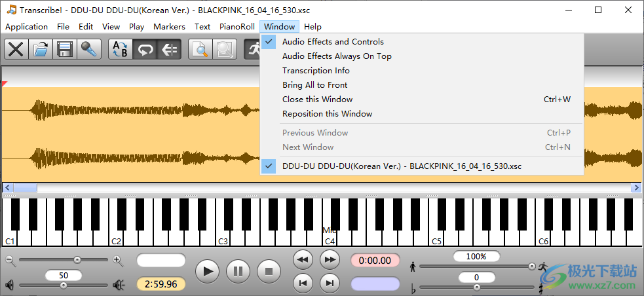This screenshot has height=296, width=644.
Task: Jump to next marker with skip-forward button
Action: pos(330,282)
